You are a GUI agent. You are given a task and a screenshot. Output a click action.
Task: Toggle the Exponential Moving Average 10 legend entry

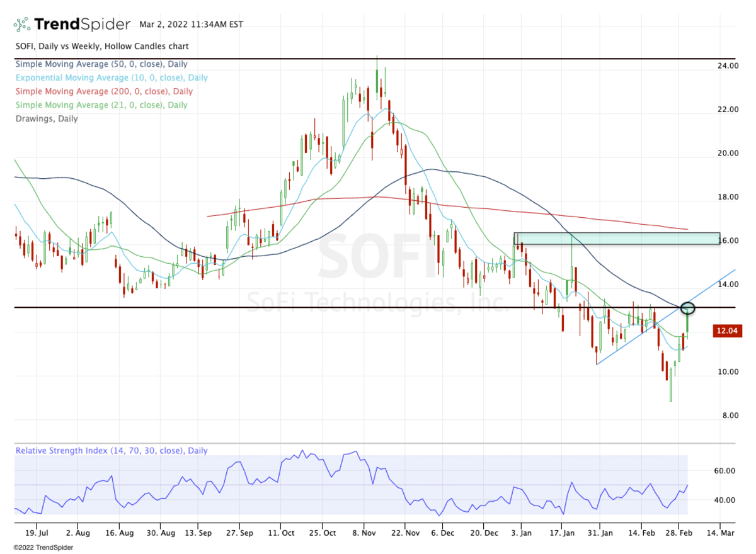point(111,78)
